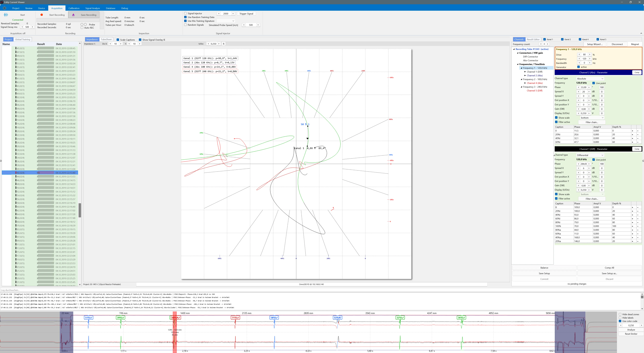Toggle Use this Training Signature checkbox
Viewport: 644px width, 353px height.
185,21
